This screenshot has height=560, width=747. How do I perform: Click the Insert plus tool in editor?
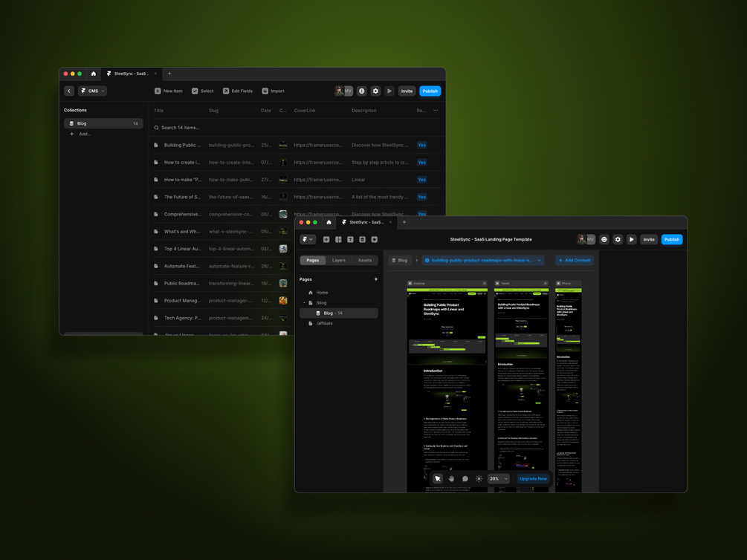pyautogui.click(x=326, y=240)
